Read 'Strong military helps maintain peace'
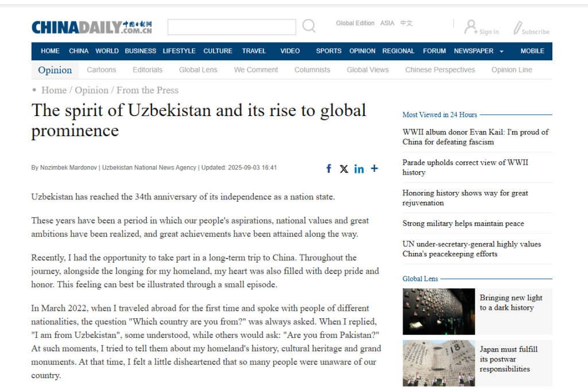 click(x=463, y=224)
